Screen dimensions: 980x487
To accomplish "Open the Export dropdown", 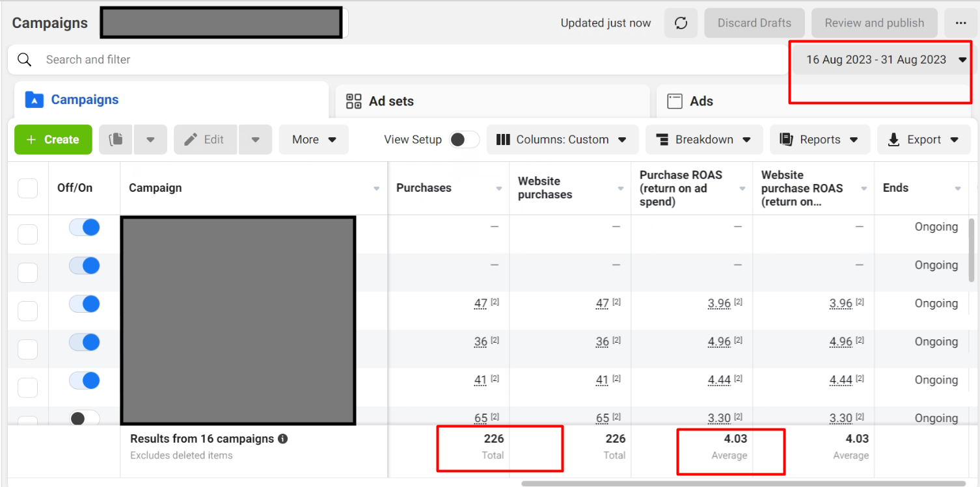I will point(924,140).
